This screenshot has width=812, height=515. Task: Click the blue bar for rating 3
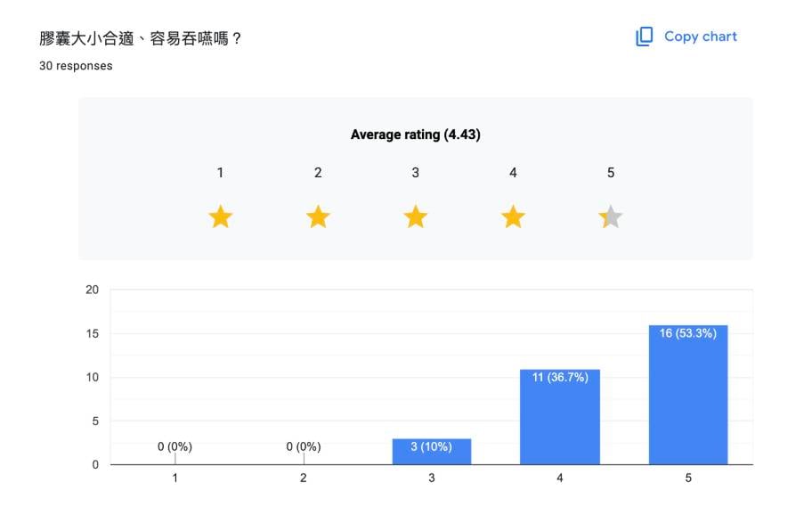(x=432, y=454)
